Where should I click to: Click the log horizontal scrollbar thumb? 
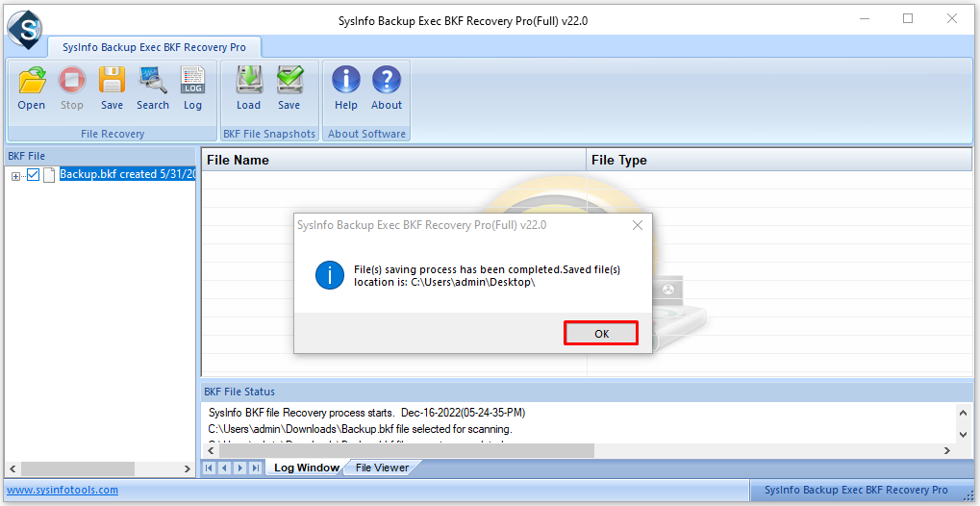tap(405, 450)
